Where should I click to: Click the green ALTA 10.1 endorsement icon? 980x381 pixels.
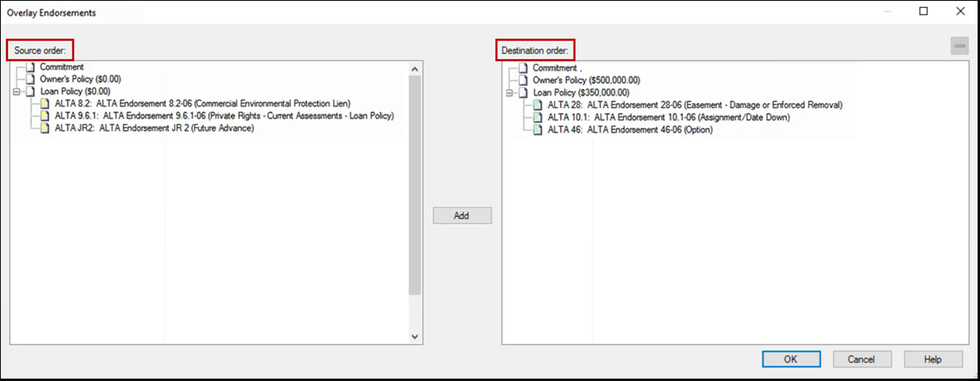point(538,117)
